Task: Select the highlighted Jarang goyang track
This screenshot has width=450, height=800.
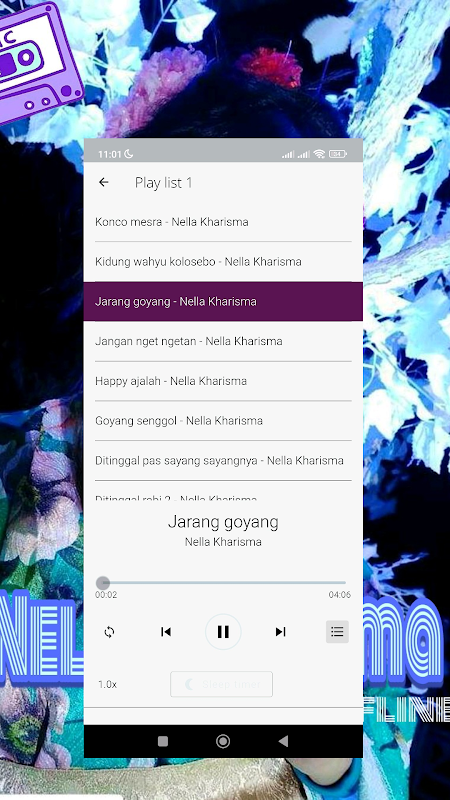Action: click(x=223, y=302)
